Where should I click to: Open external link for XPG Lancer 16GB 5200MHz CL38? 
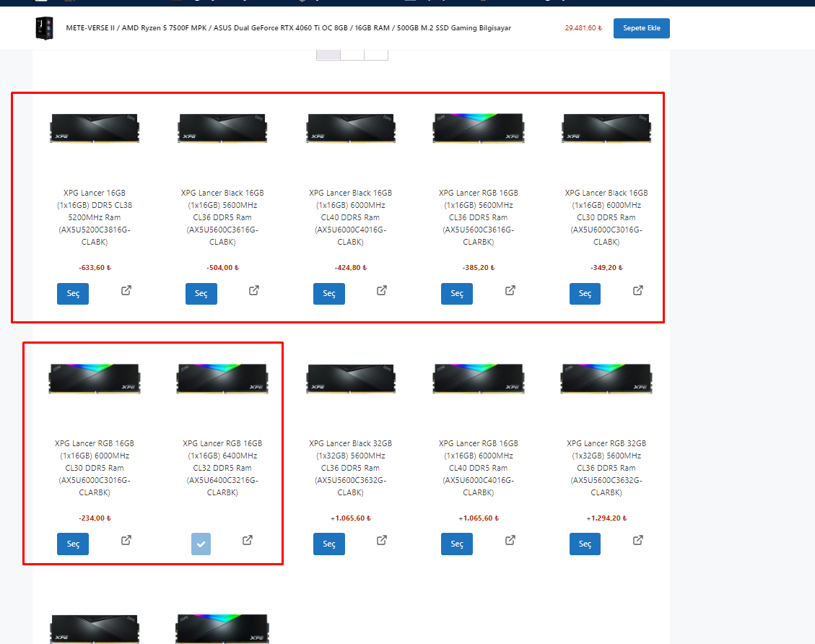point(126,290)
